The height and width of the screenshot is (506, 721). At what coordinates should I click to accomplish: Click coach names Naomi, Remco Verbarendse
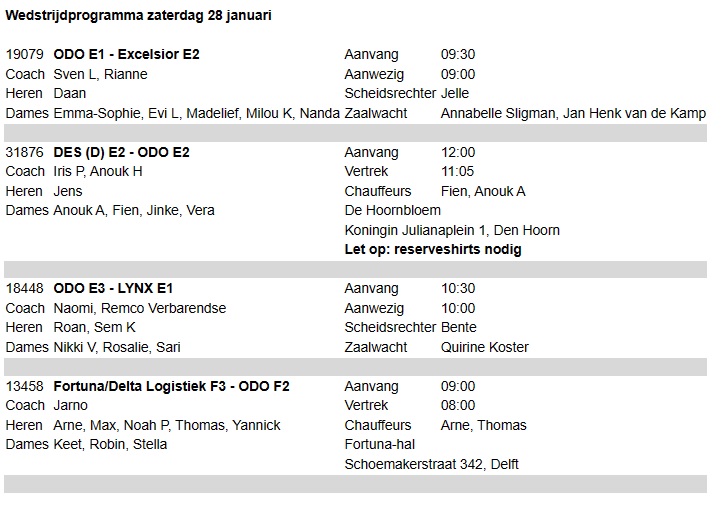[140, 308]
